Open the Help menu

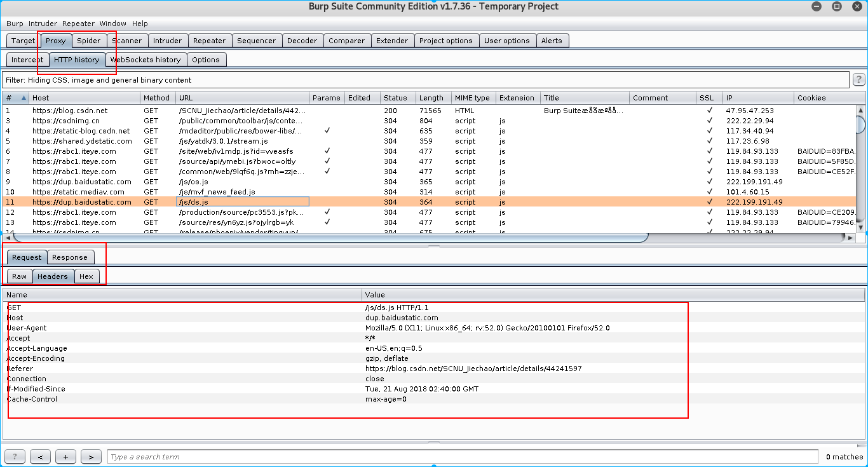click(x=140, y=24)
